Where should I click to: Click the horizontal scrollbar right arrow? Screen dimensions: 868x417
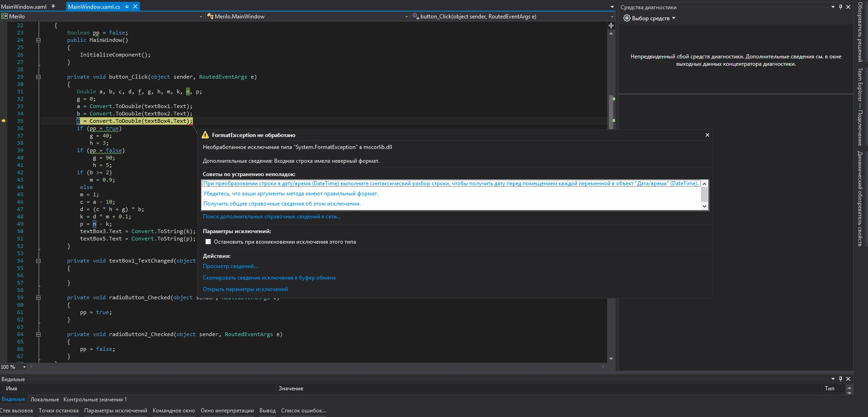click(604, 367)
